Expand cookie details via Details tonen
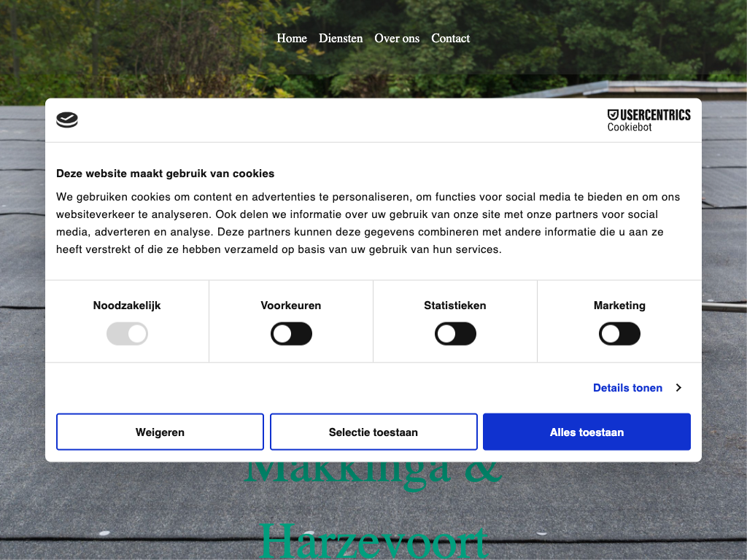Screen dimensions: 747x560 pos(627,388)
